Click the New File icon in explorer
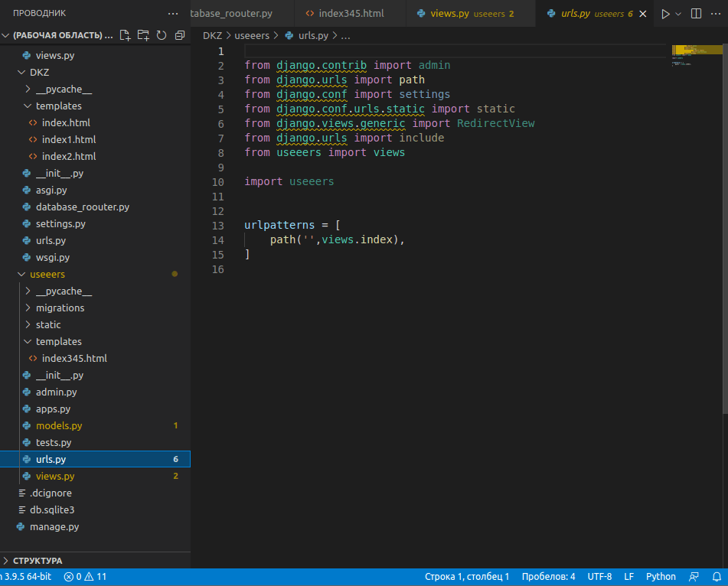This screenshot has height=586, width=728. pos(125,35)
